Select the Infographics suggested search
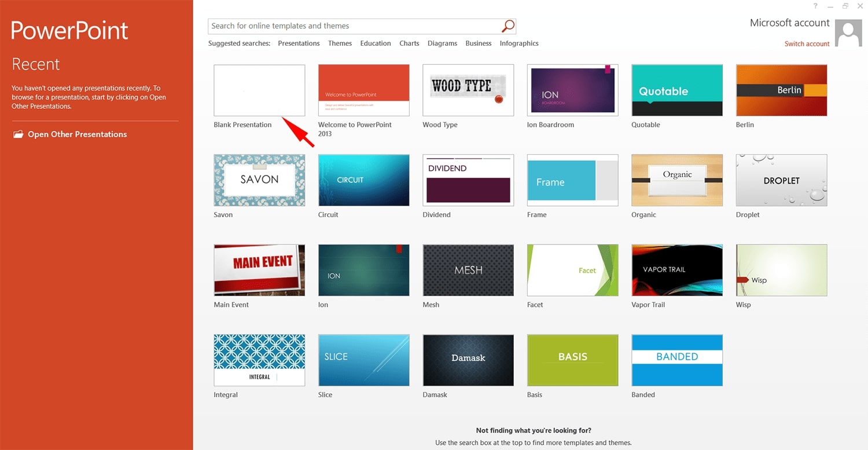The width and height of the screenshot is (868, 450). point(519,43)
